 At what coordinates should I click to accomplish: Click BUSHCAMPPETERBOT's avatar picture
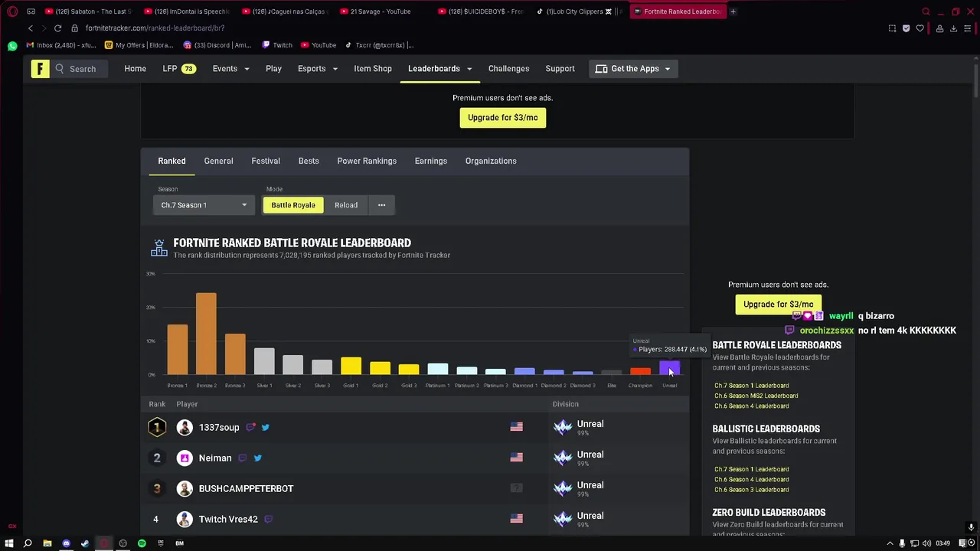pos(185,489)
